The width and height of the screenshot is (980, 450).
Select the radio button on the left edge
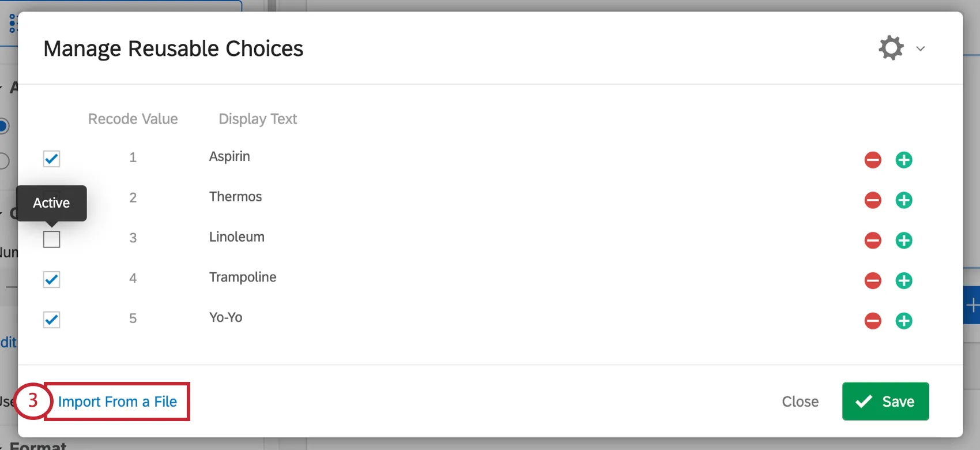coord(5,126)
